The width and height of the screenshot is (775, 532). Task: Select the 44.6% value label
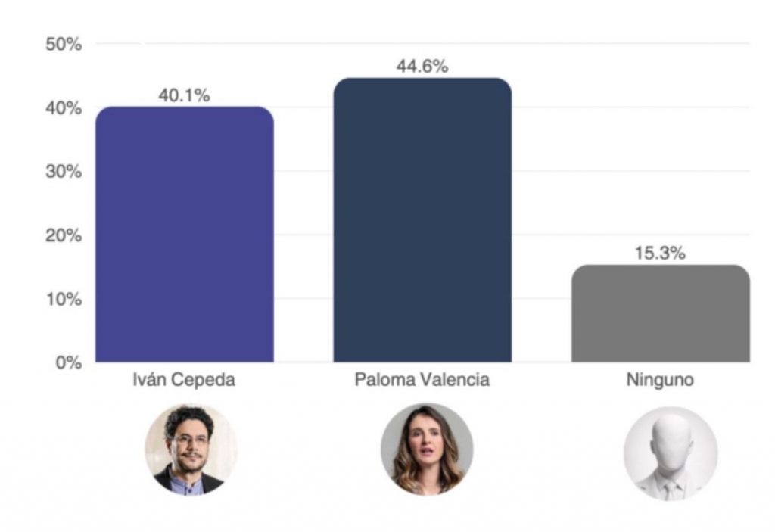422,67
